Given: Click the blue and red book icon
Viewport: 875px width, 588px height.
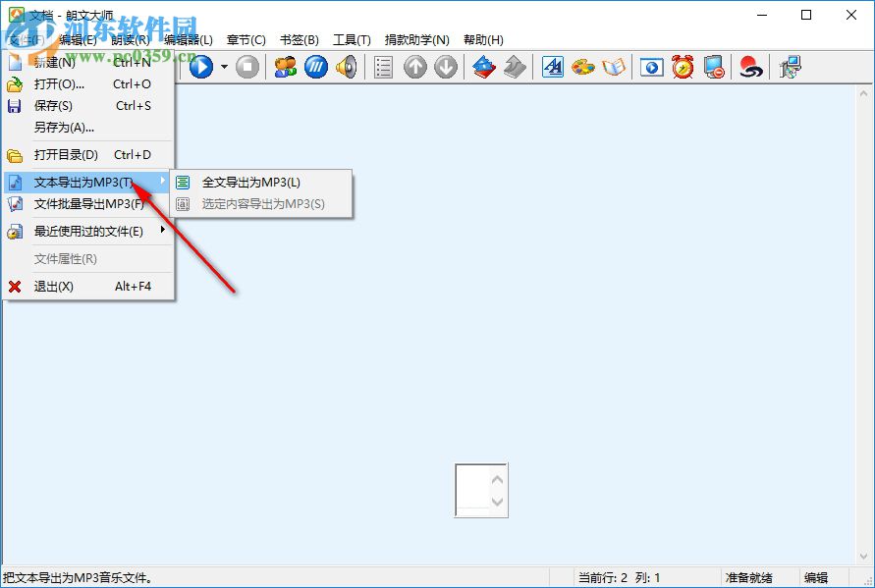Looking at the screenshot, I should coord(484,67).
